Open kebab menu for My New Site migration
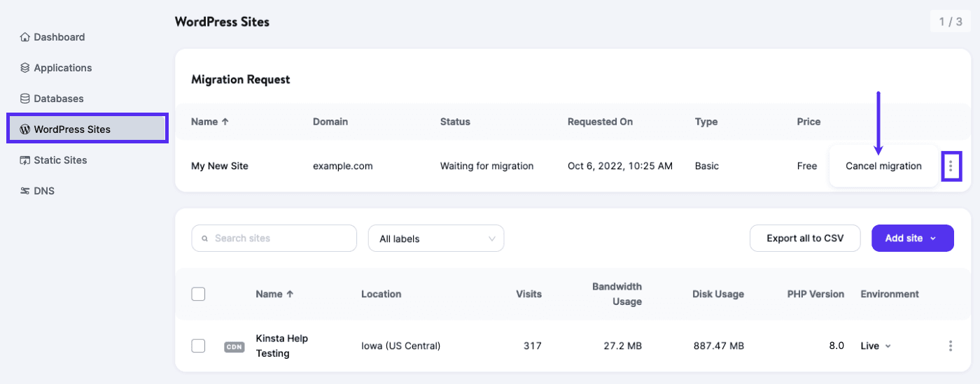 (951, 166)
